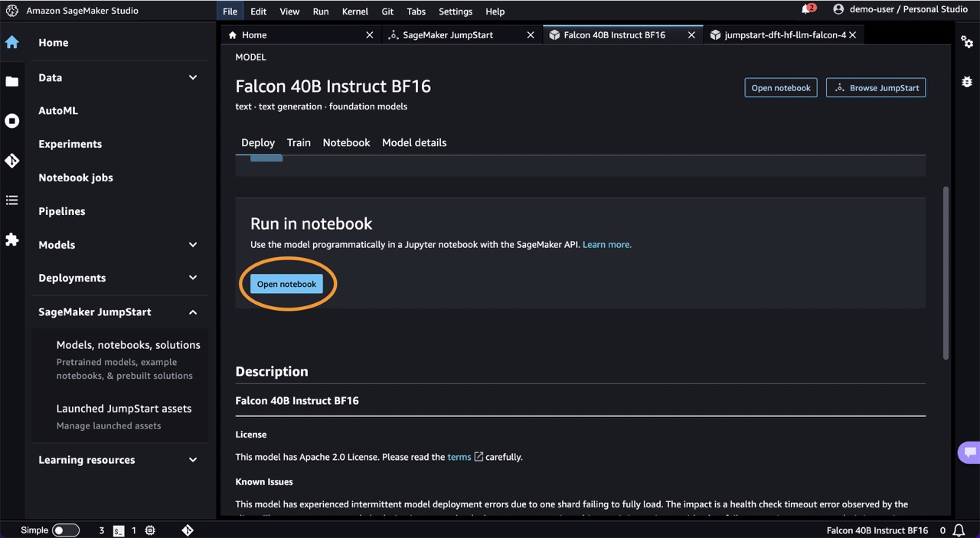Image resolution: width=980 pixels, height=538 pixels.
Task: Click the blue Open notebook button
Action: [286, 284]
